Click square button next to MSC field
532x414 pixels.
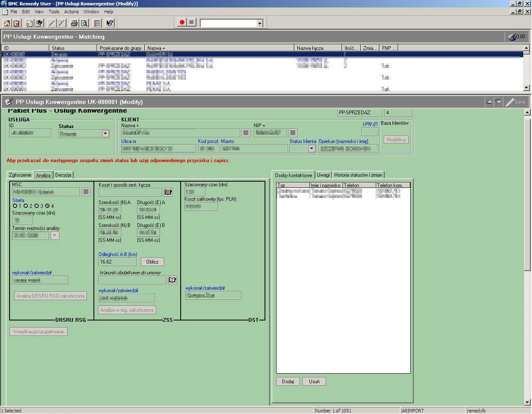tap(86, 192)
